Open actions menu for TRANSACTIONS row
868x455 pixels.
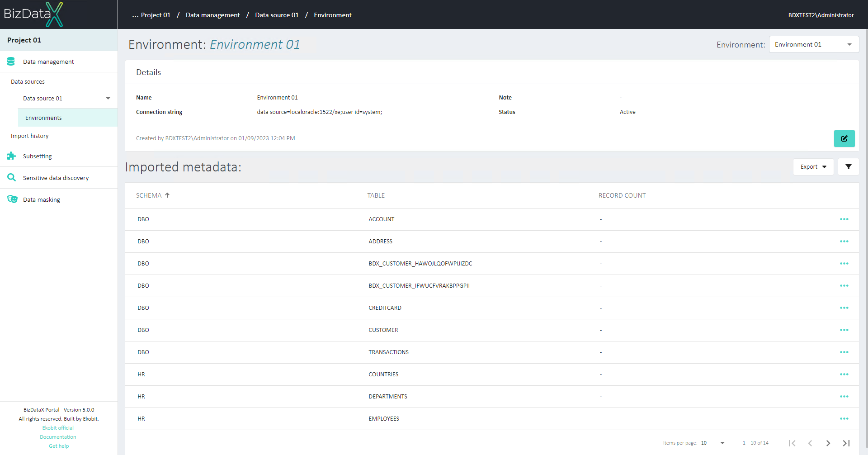pos(844,352)
